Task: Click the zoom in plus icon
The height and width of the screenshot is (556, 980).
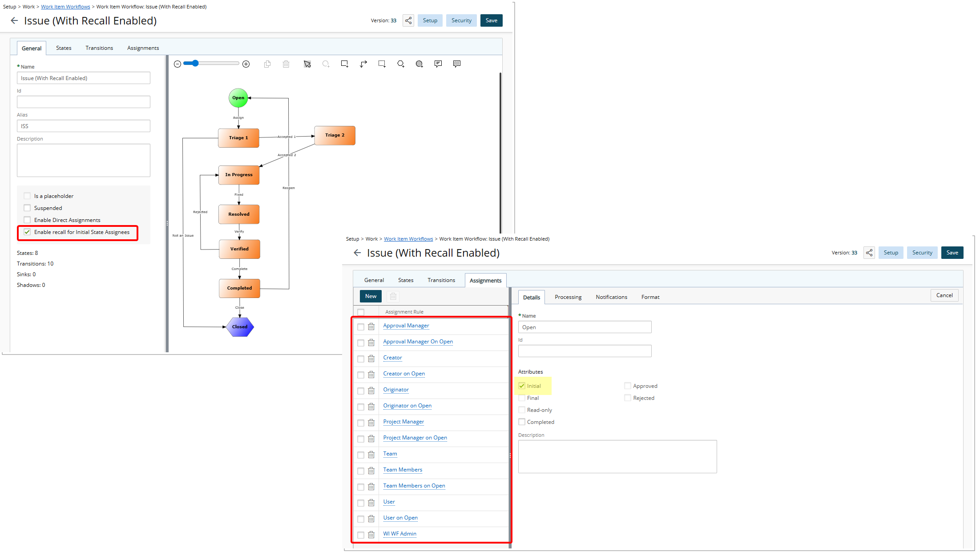Action: 246,64
